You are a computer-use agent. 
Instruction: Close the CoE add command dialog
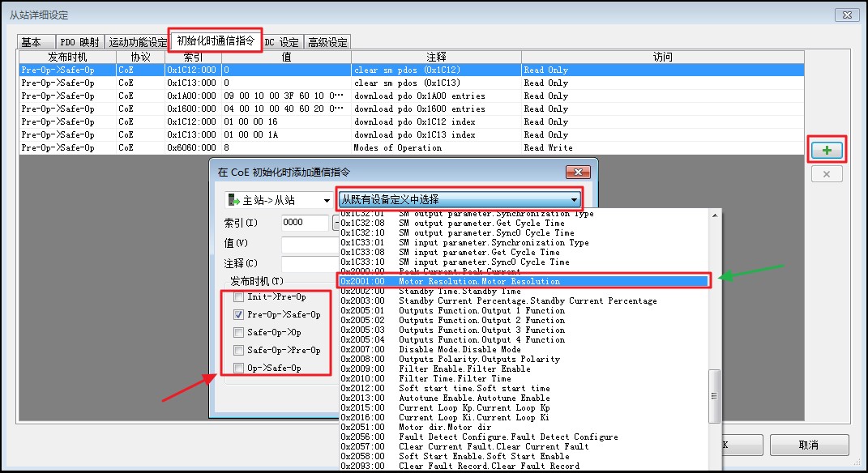[577, 173]
